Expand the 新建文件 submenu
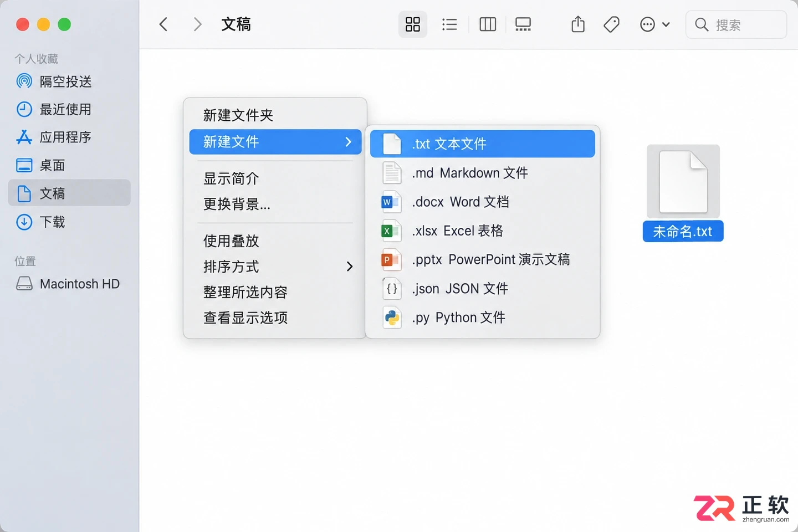 coord(275,142)
